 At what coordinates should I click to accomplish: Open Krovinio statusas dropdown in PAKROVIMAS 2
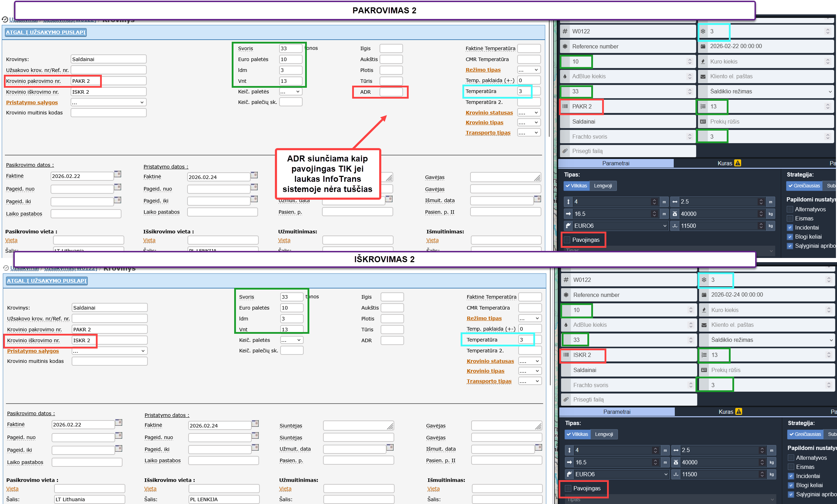click(x=529, y=113)
